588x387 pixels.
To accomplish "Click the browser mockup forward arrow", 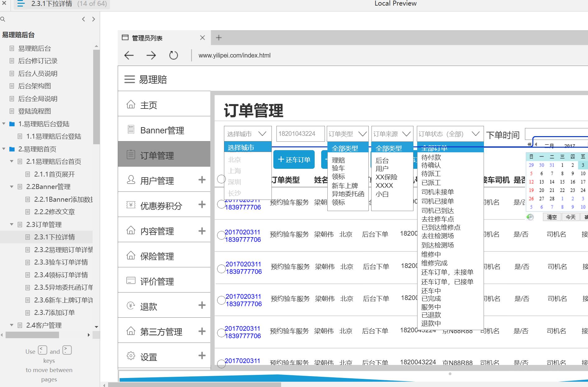I will pyautogui.click(x=151, y=55).
